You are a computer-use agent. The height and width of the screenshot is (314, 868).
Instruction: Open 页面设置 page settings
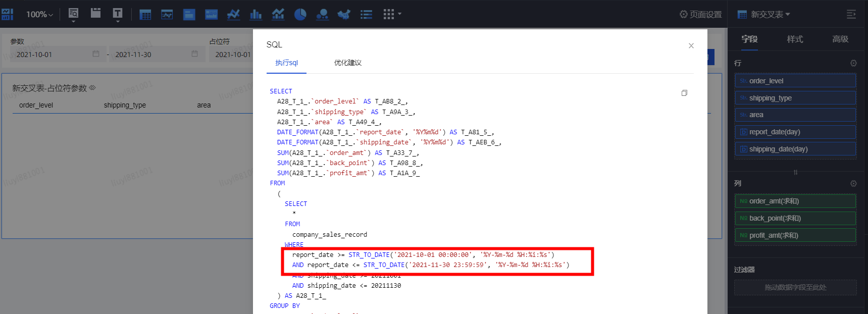700,14
